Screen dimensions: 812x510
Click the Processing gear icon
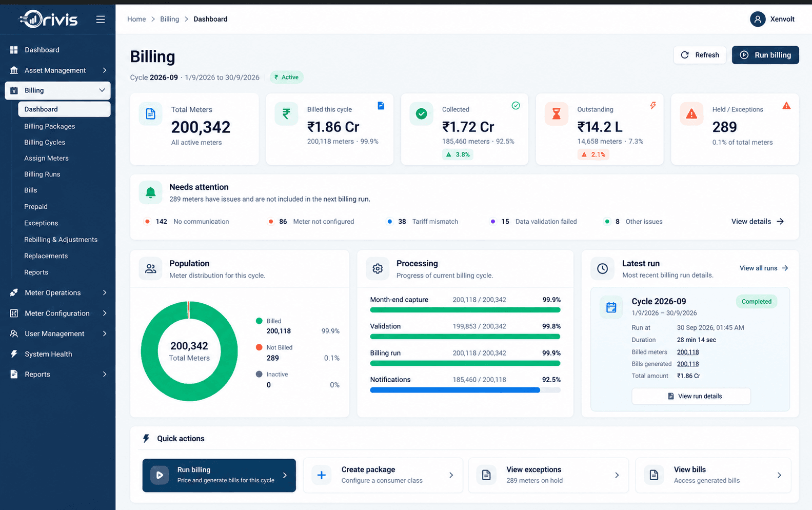pos(378,268)
